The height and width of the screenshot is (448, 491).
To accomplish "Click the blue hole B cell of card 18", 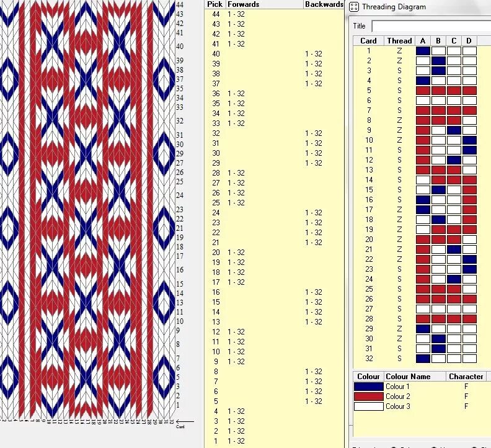I will point(438,220).
